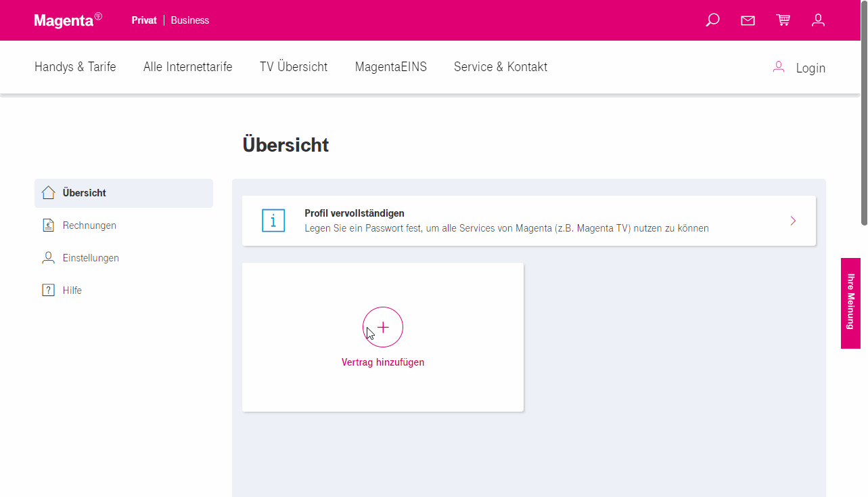
Task: Click the info icon on Profil vervollständigen banner
Action: [273, 220]
